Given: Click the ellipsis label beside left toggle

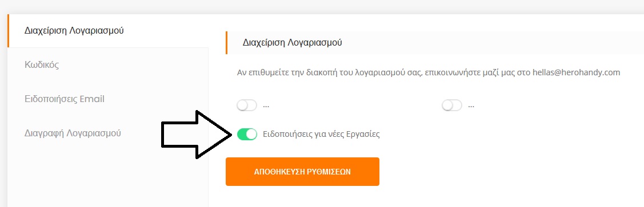Looking at the screenshot, I should click(266, 105).
